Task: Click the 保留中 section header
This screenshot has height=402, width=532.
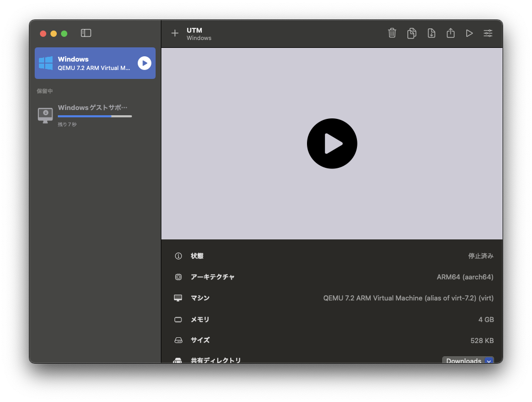Action: tap(45, 91)
